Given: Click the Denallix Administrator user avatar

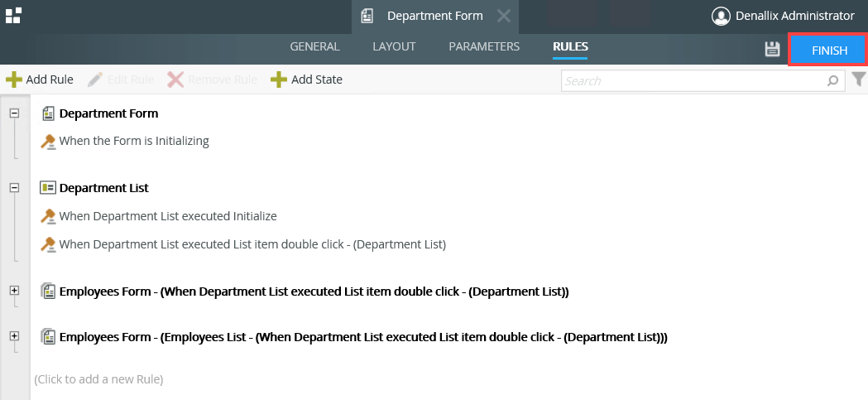Looking at the screenshot, I should [721, 16].
